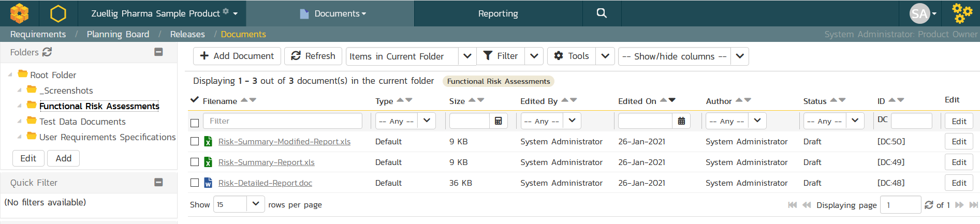This screenshot has width=980, height=224.
Task: Refresh the Folders list icon
Action: (47, 52)
